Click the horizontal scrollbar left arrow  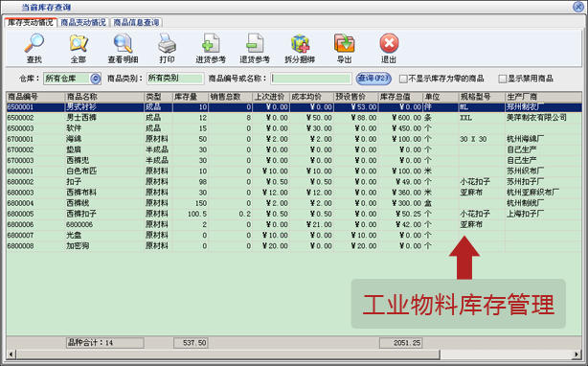11,354
